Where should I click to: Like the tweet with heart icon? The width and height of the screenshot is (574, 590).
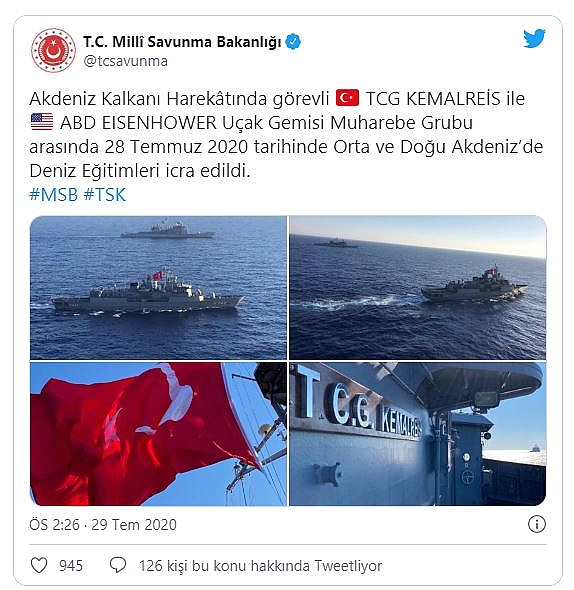39,566
